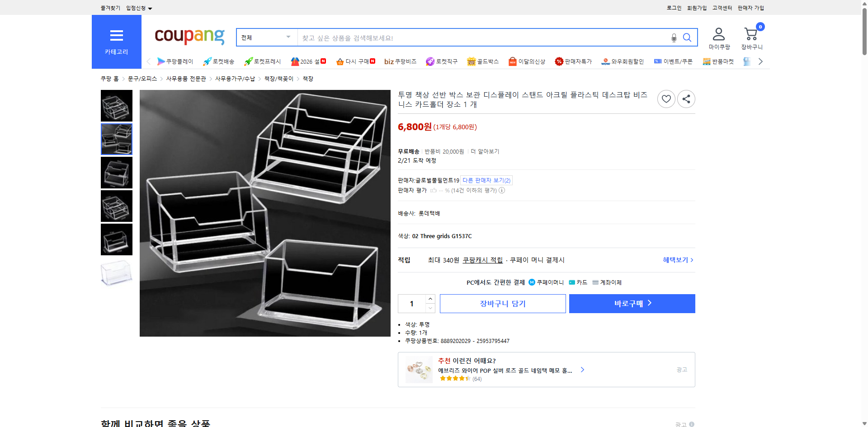This screenshot has height=427, width=868.
Task: Open the 고객센터 menu item
Action: [x=722, y=8]
